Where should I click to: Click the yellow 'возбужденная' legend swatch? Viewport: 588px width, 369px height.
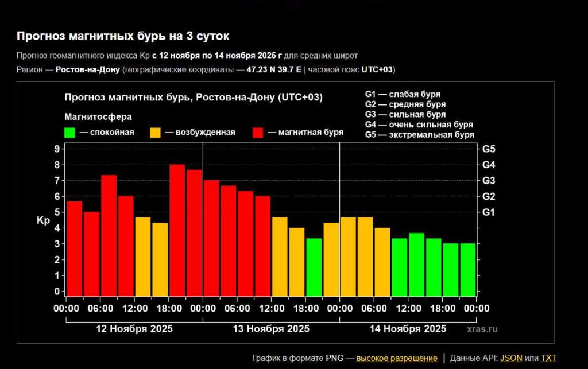click(x=155, y=133)
